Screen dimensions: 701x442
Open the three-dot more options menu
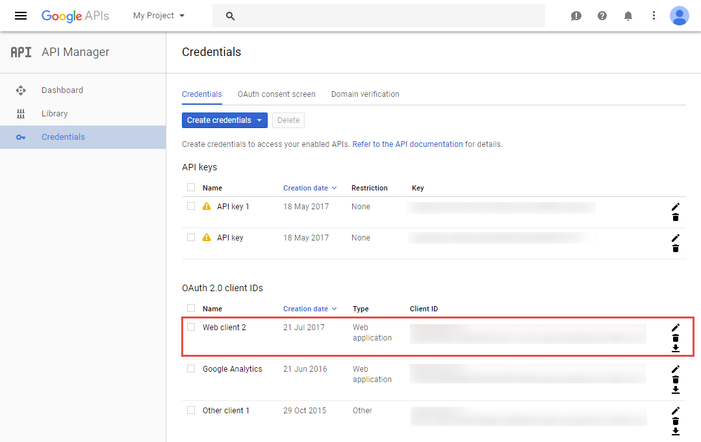(x=654, y=16)
